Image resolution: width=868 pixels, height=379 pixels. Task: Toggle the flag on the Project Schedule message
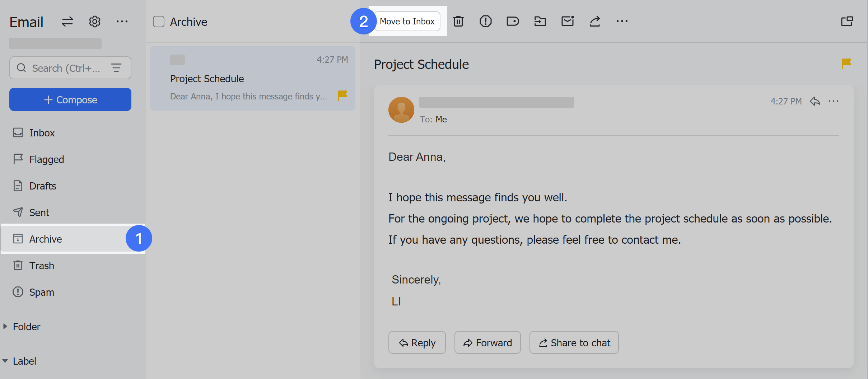pyautogui.click(x=846, y=63)
